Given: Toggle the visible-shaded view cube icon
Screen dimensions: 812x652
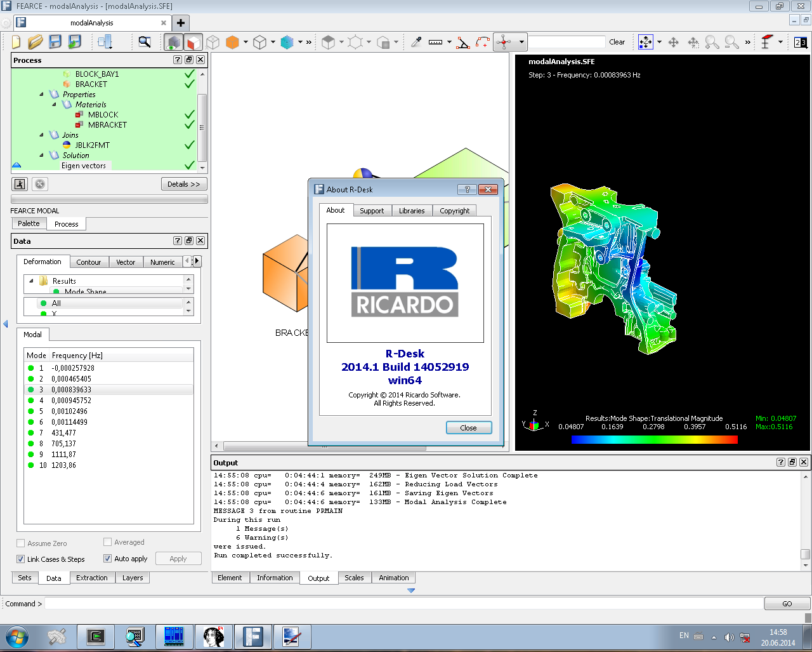Looking at the screenshot, I should tap(174, 42).
